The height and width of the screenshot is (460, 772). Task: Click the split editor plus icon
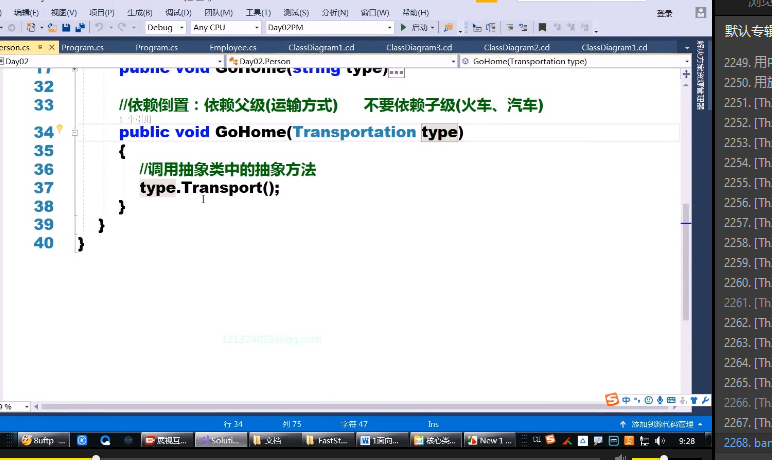click(x=686, y=74)
